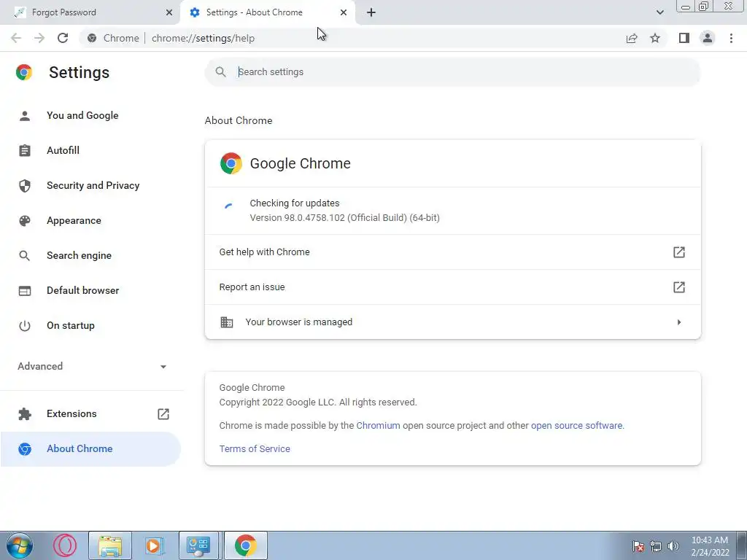
Task: Click the browser back arrow
Action: (x=16, y=38)
